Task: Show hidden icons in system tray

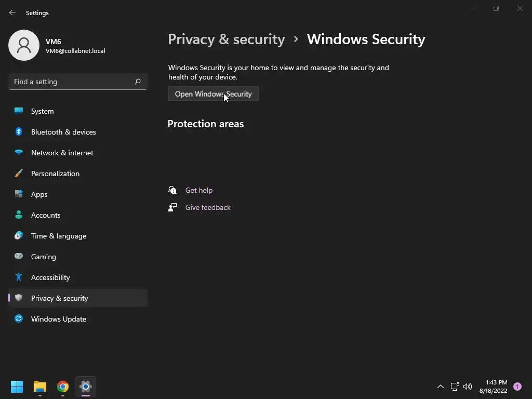Action: pyautogui.click(x=440, y=387)
